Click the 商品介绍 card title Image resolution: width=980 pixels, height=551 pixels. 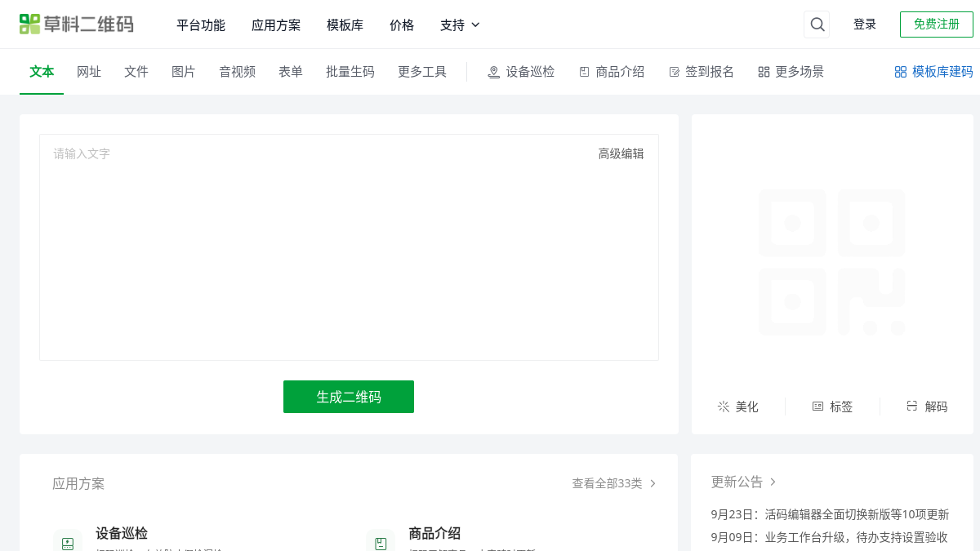(x=434, y=534)
